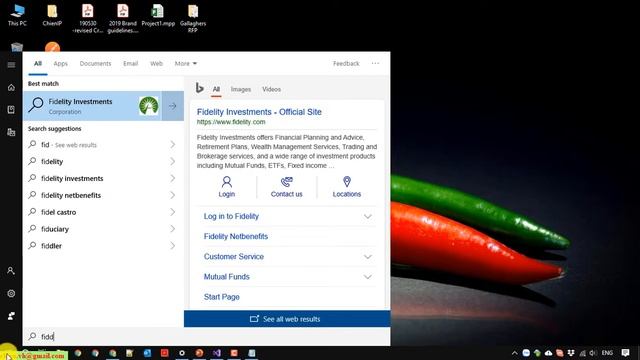Click the Fidelity green logo thumbnail
This screenshot has width=640, height=360.
point(149,106)
